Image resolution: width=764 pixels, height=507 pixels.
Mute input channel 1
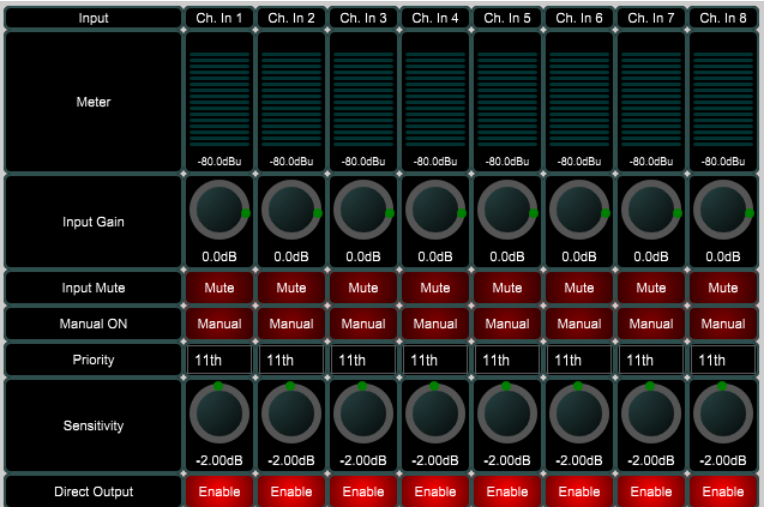point(219,288)
